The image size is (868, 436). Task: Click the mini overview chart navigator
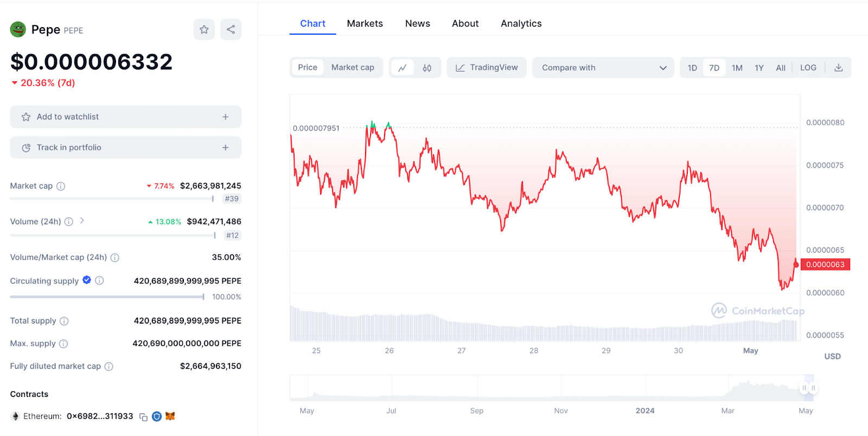click(552, 388)
